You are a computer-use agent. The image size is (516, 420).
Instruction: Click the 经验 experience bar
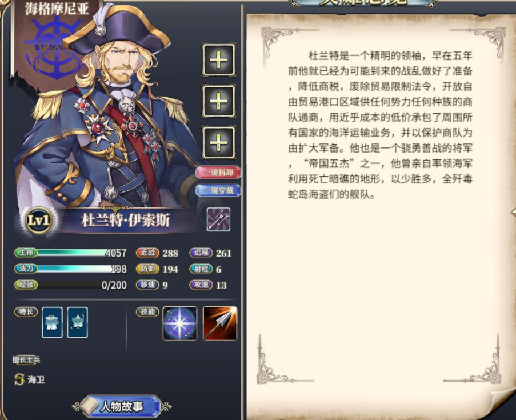pyautogui.click(x=70, y=285)
